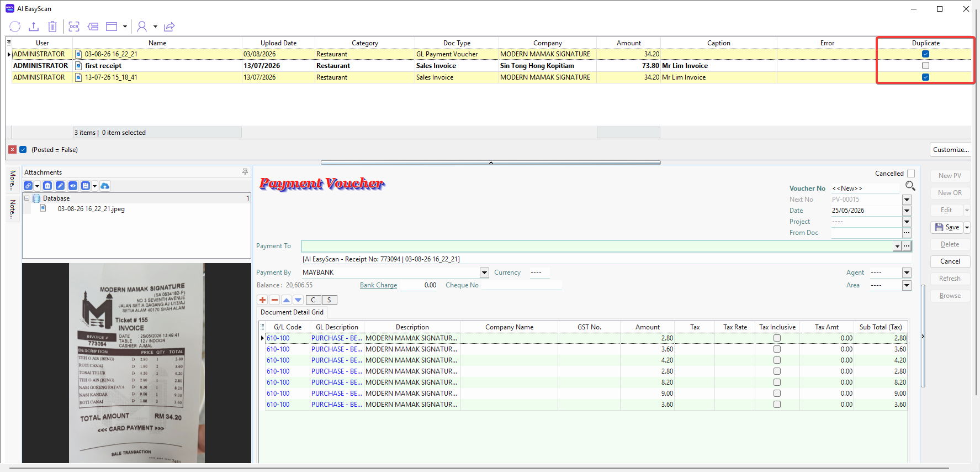Image resolution: width=980 pixels, height=472 pixels.
Task: Click the share icon in the top toolbar
Action: 169,27
